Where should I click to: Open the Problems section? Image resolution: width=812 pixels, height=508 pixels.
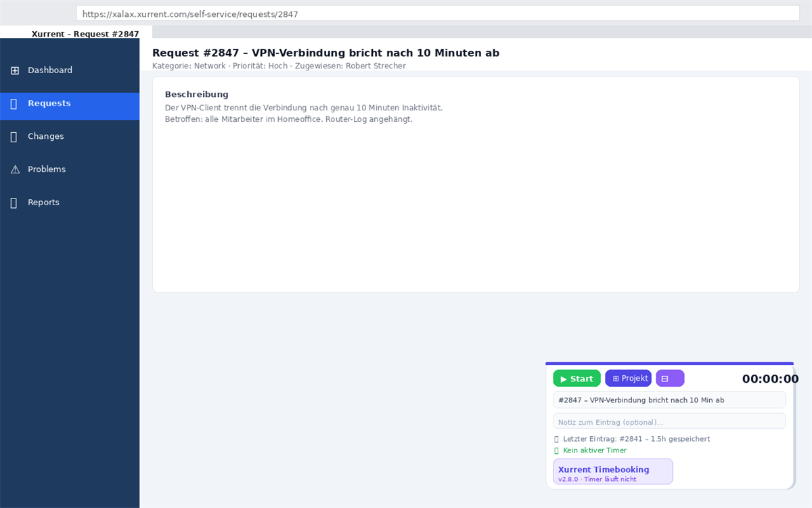(x=70, y=169)
